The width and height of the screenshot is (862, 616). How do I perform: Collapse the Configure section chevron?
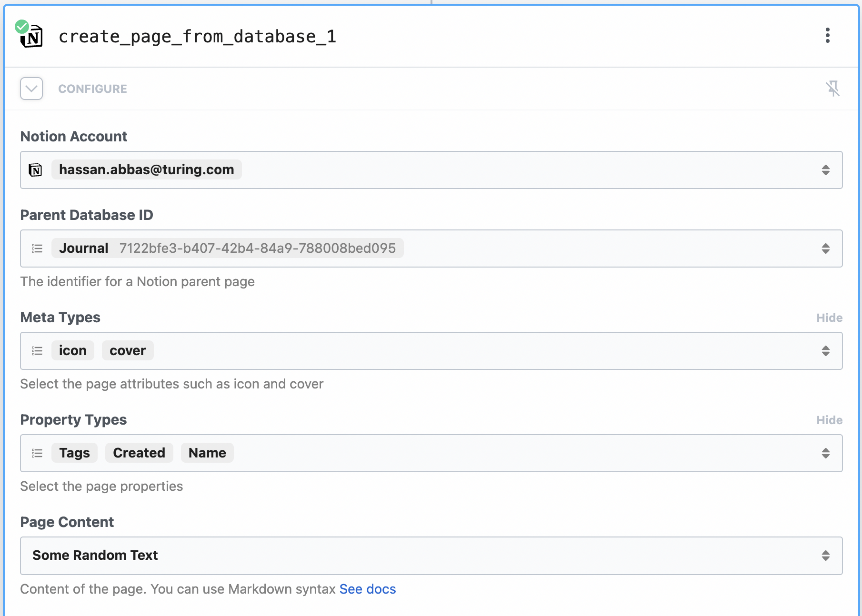(31, 89)
